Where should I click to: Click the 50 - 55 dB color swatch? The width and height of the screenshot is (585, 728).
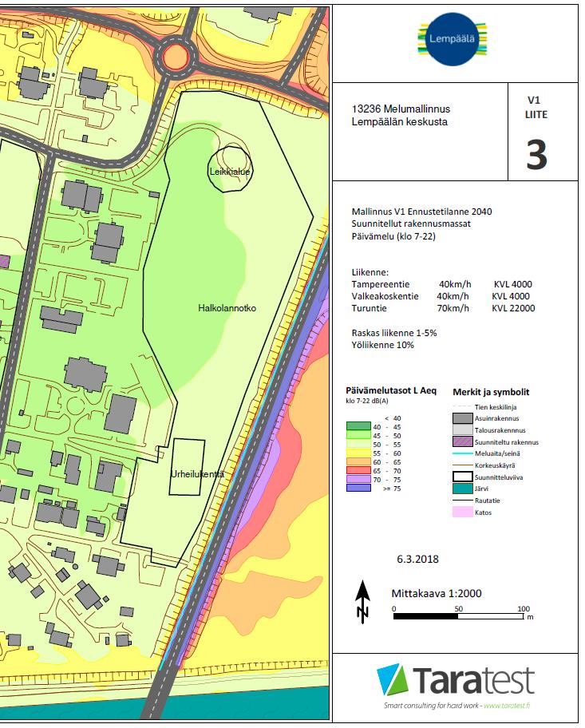pos(358,444)
